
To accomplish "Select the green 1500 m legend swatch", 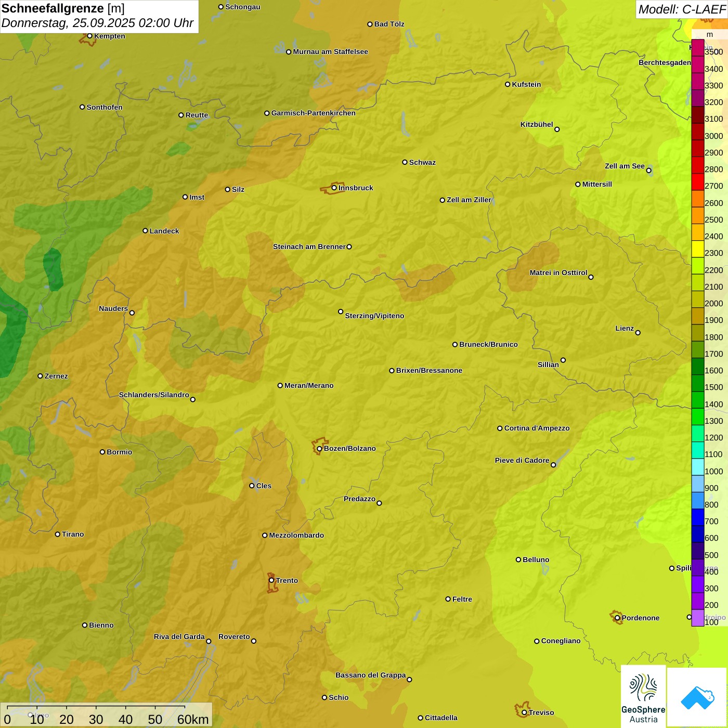I will pos(698,383).
